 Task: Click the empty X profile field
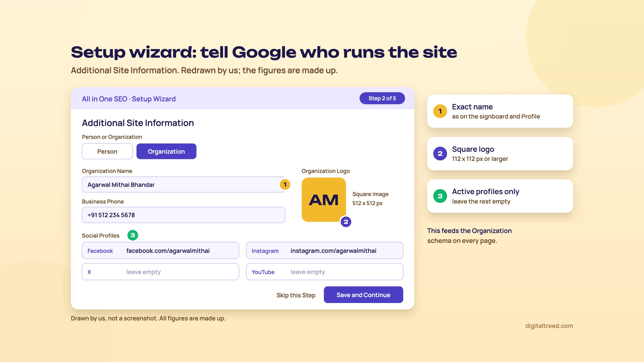pos(160,272)
